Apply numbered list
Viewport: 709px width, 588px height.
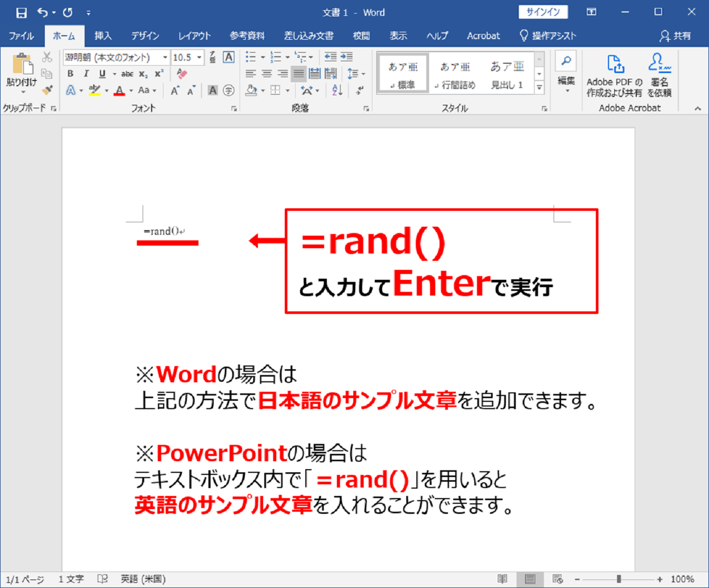coord(276,57)
